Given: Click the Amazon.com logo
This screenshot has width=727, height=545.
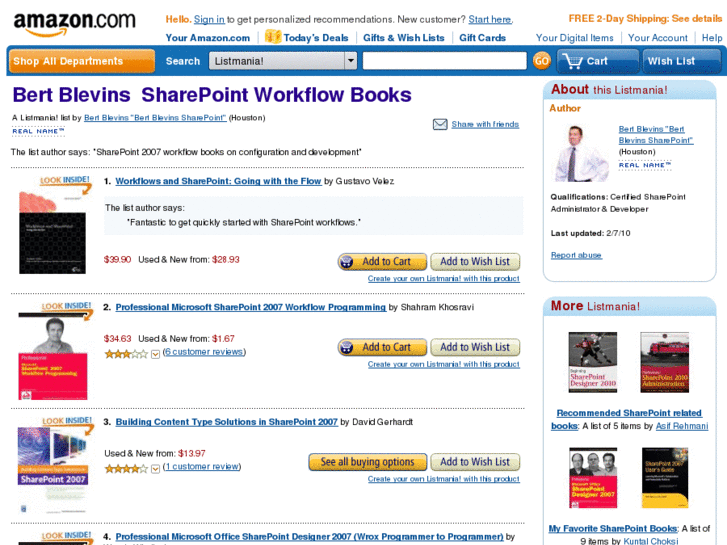Looking at the screenshot, I should pyautogui.click(x=74, y=23).
